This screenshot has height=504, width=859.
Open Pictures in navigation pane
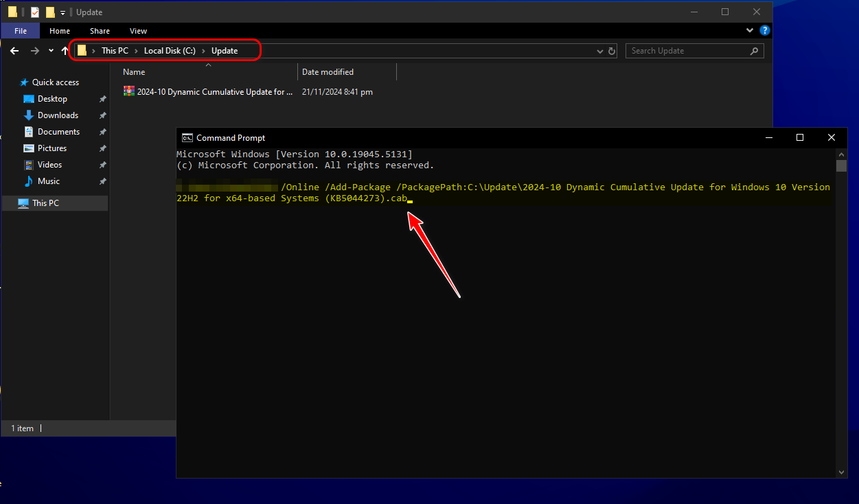[x=52, y=148]
